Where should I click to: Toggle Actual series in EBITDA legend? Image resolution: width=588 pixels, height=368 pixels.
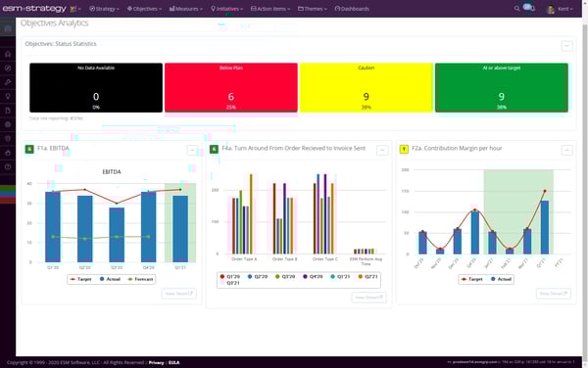coord(110,279)
